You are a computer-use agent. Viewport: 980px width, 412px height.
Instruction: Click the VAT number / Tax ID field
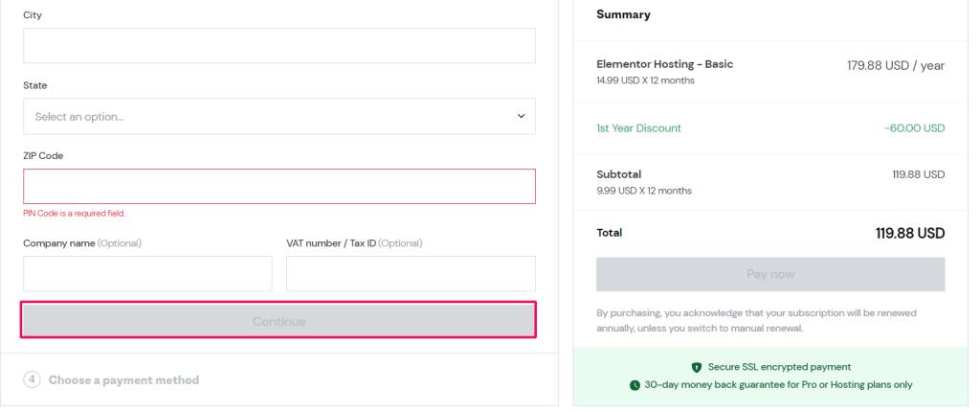(412, 274)
